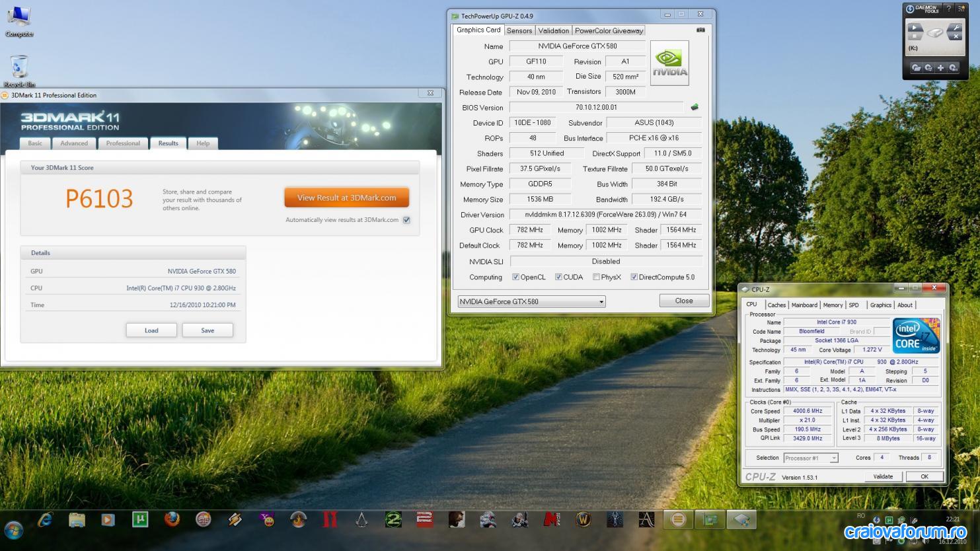Toggle the DirectCompute 5.0 checkbox
This screenshot has height=551, width=980.
point(634,277)
